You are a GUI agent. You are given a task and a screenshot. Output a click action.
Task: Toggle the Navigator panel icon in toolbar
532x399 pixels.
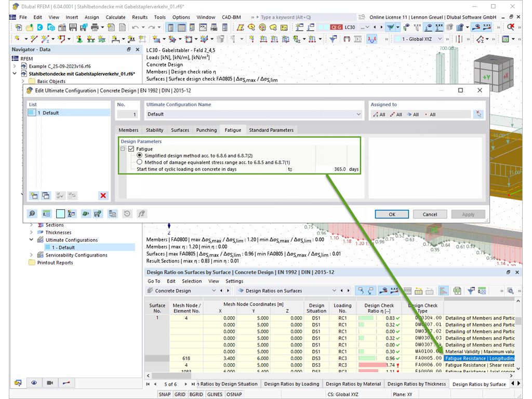(x=170, y=28)
